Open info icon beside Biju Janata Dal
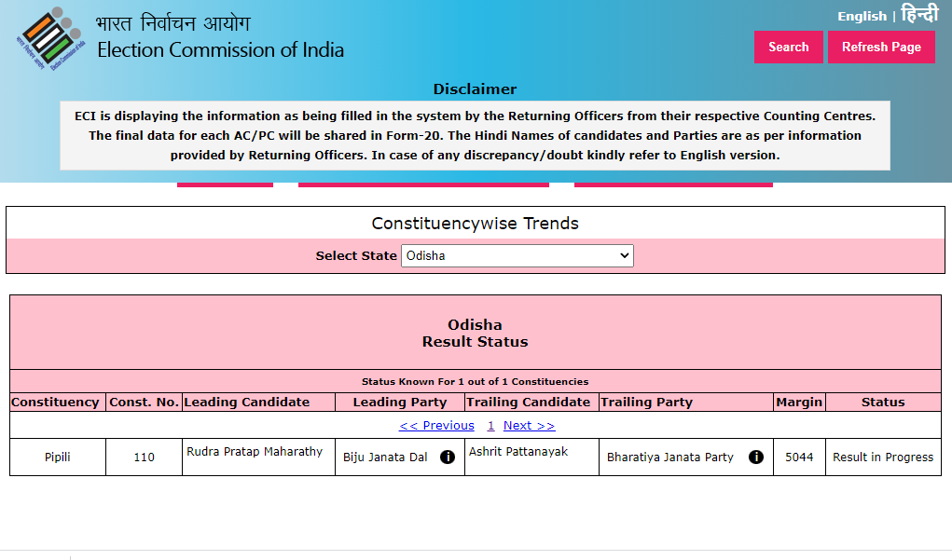The width and height of the screenshot is (952, 560). [x=448, y=458]
